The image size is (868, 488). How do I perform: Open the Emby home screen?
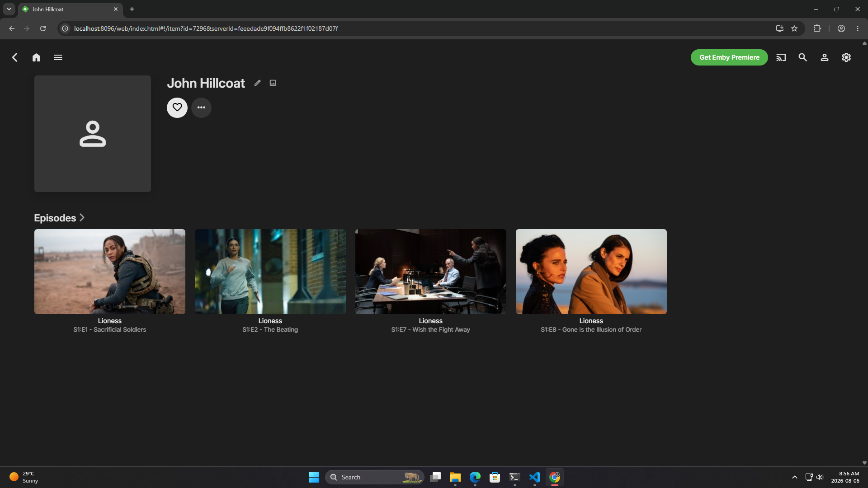tap(37, 57)
